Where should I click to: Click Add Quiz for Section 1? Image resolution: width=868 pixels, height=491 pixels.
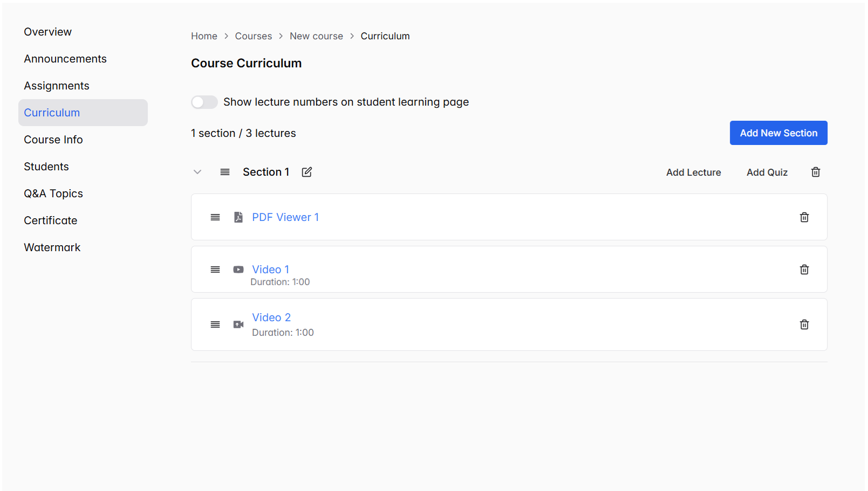(x=767, y=172)
